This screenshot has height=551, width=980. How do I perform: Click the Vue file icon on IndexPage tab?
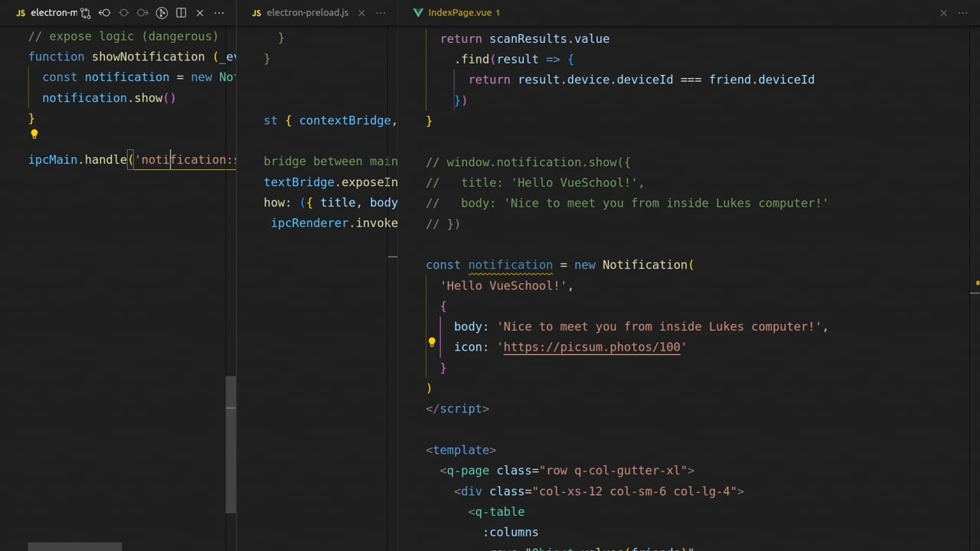(x=418, y=13)
